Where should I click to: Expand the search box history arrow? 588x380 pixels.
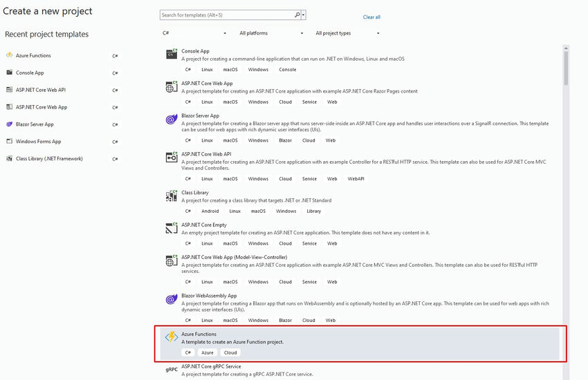(304, 15)
